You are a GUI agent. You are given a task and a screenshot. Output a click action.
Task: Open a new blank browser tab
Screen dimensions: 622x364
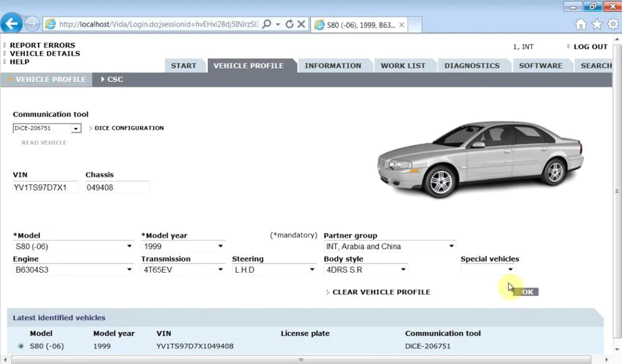point(414,25)
